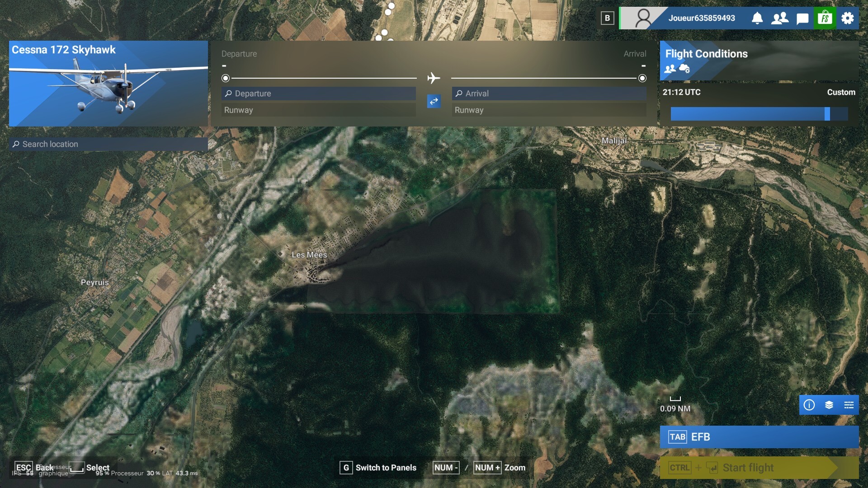Open map layers selector
The image size is (868, 488).
pyautogui.click(x=829, y=405)
